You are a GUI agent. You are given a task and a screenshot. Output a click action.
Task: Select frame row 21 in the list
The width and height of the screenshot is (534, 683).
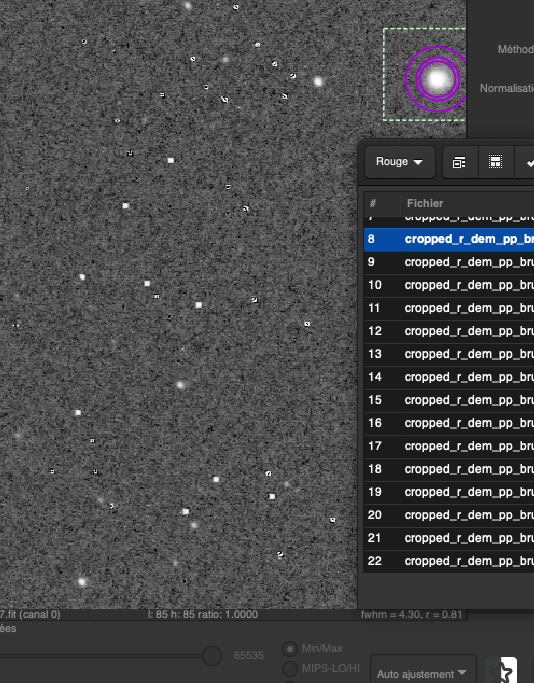tap(449, 538)
